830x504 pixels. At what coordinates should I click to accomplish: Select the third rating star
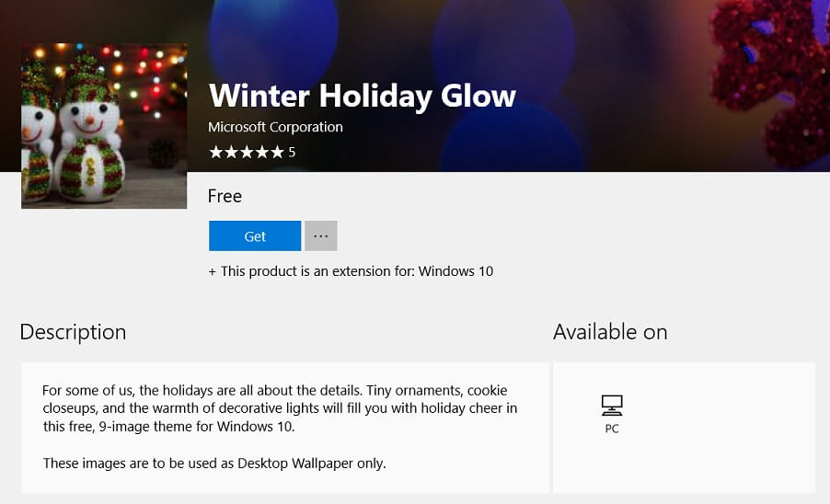point(247,153)
